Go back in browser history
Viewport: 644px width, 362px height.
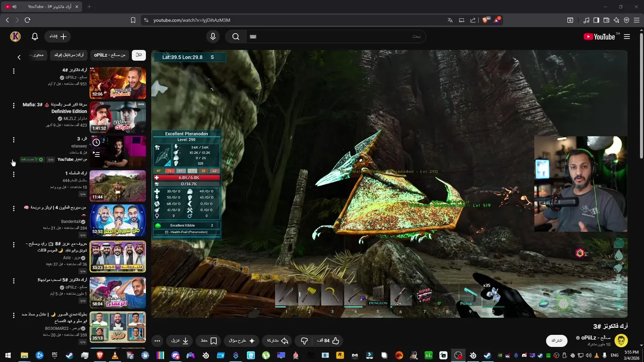coord(7,20)
